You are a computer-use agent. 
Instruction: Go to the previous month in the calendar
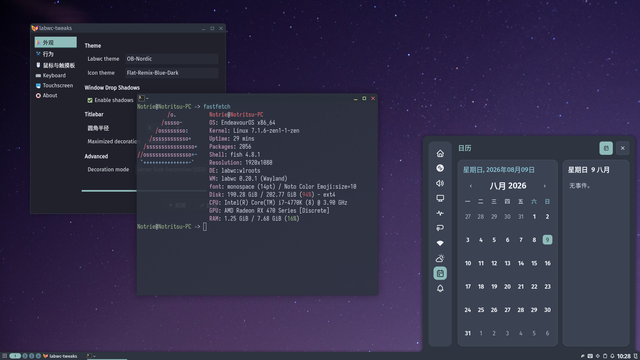(471, 186)
